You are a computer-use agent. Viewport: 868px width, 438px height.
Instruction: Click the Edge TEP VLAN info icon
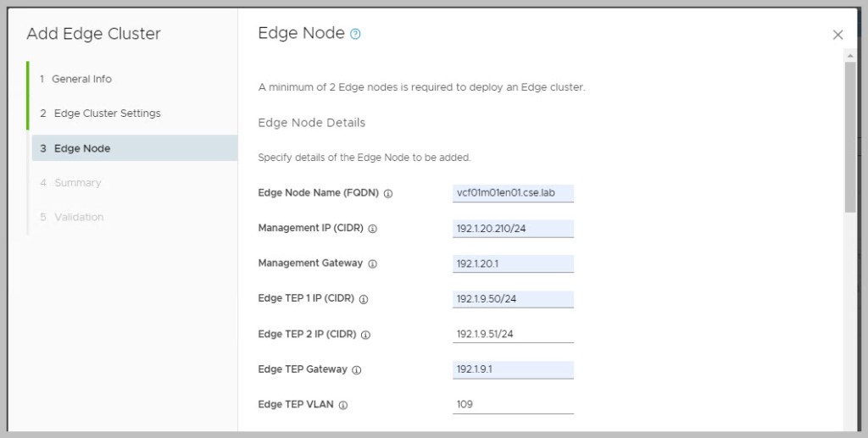click(x=343, y=405)
